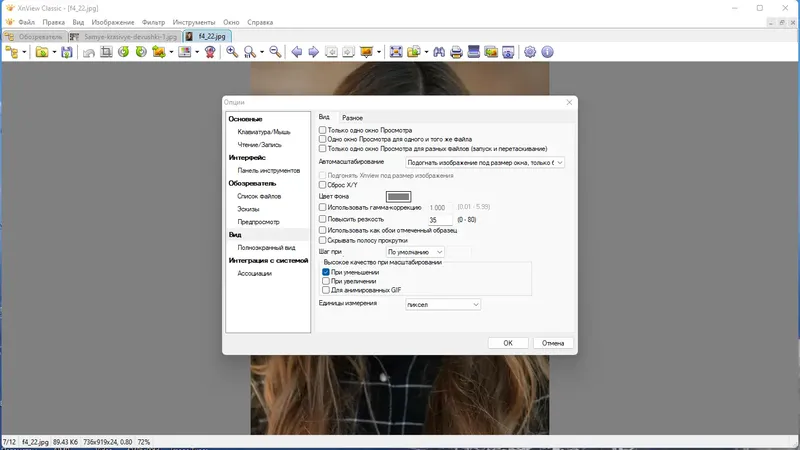Click the Zoom out magnifier icon

pyautogui.click(x=275, y=52)
